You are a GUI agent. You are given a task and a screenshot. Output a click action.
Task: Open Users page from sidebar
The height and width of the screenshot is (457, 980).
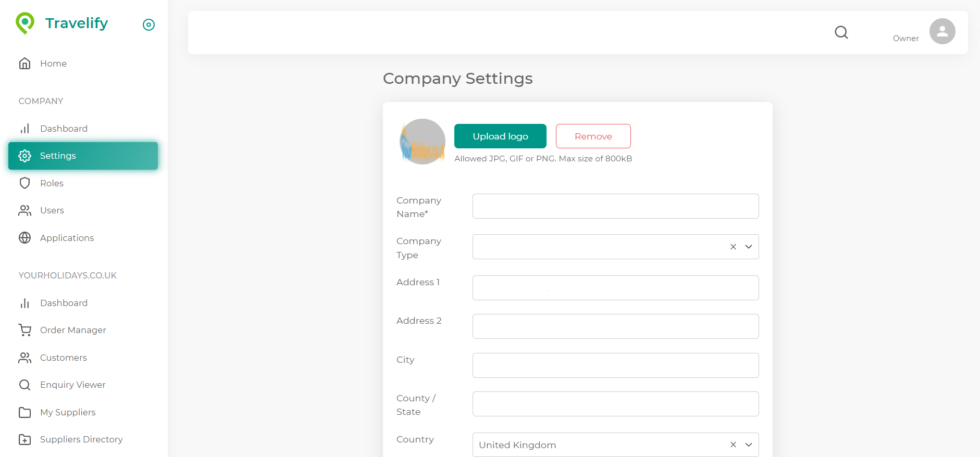52,210
